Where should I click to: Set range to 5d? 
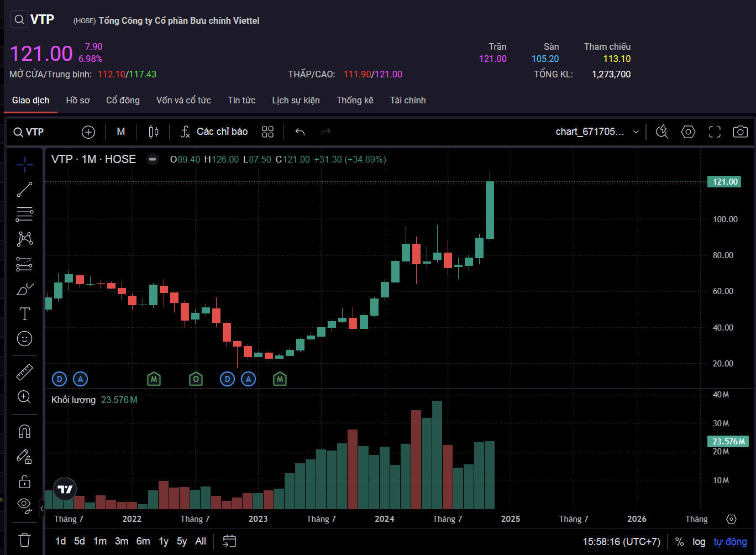(x=80, y=541)
